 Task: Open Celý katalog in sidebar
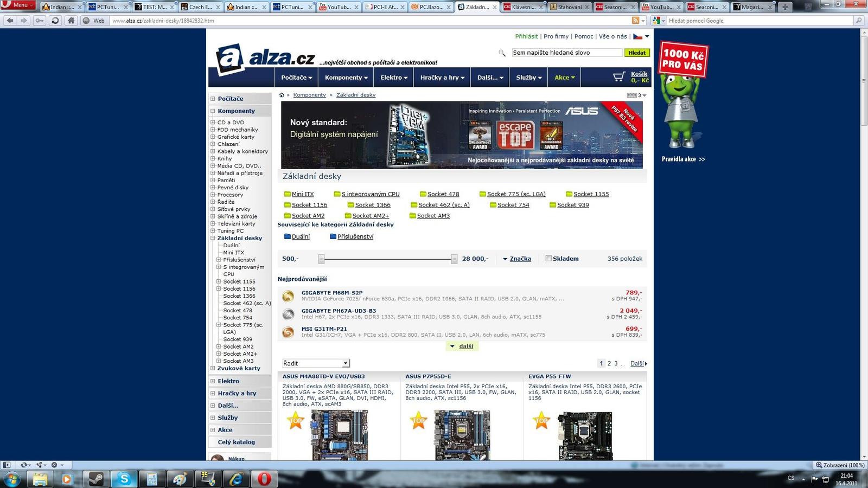(x=236, y=442)
